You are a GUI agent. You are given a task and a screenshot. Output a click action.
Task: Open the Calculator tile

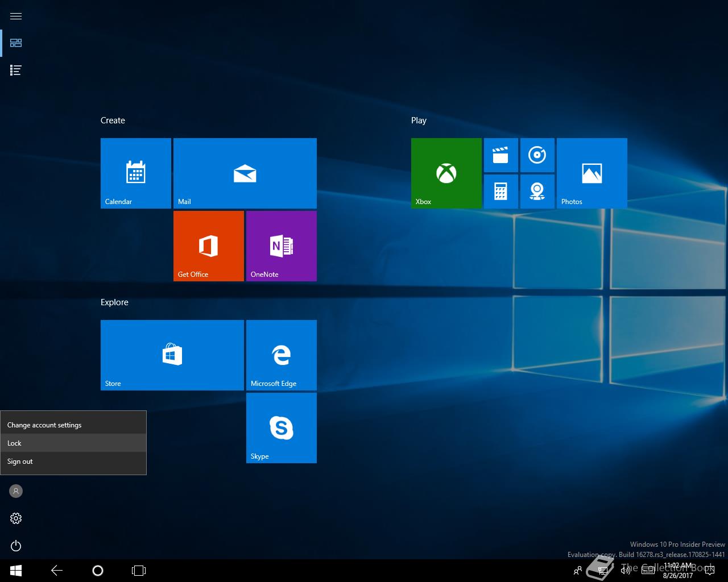(x=501, y=192)
